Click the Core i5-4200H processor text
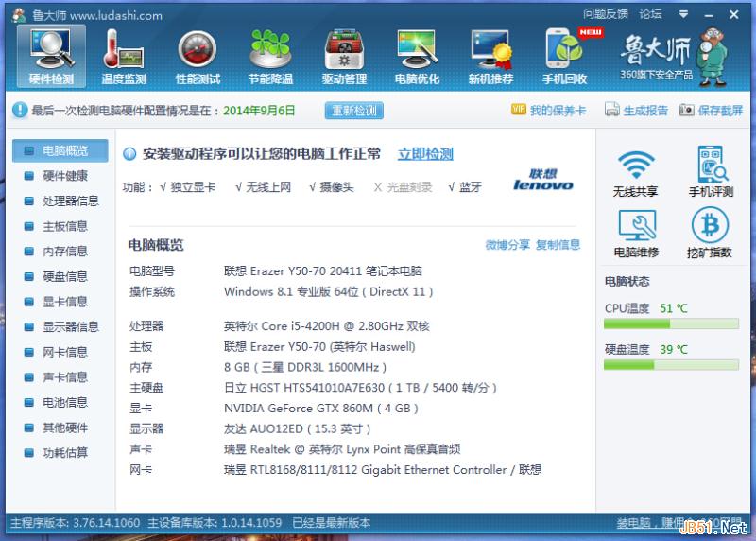Viewport: 756px width, 541px height. (x=326, y=326)
